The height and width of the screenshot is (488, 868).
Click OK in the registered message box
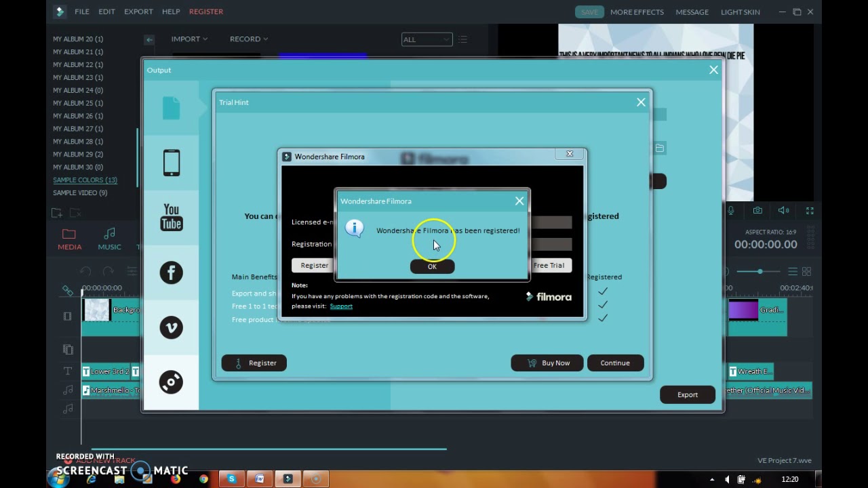pos(432,266)
